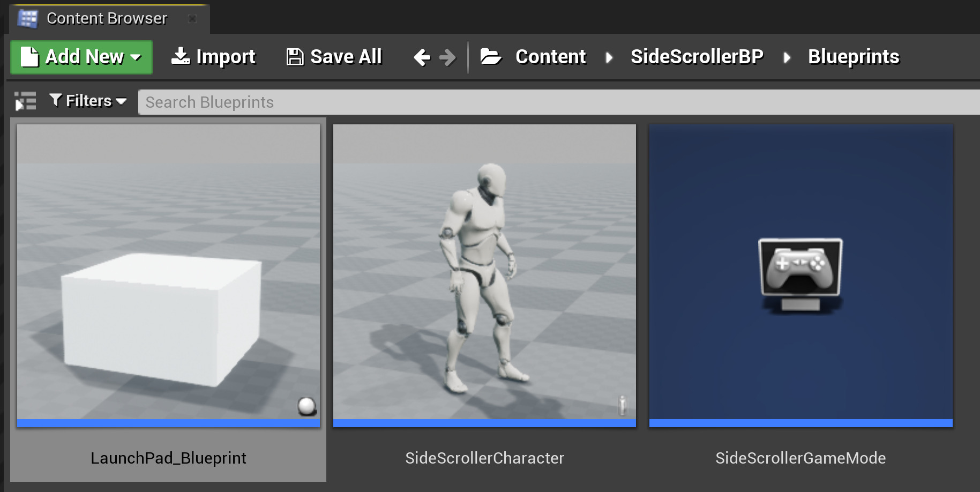
Task: Open the Filters dropdown
Action: click(x=88, y=101)
